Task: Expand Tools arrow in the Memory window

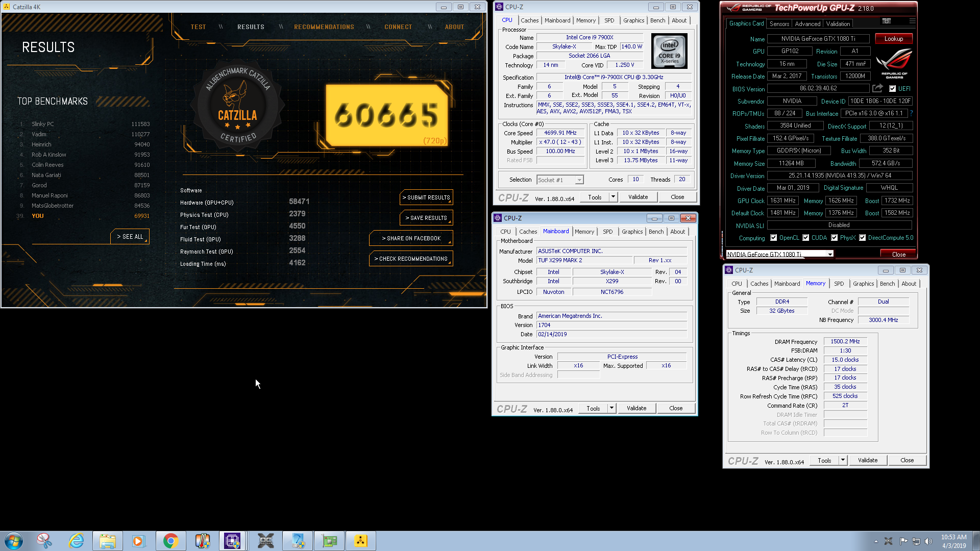Action: pos(843,460)
